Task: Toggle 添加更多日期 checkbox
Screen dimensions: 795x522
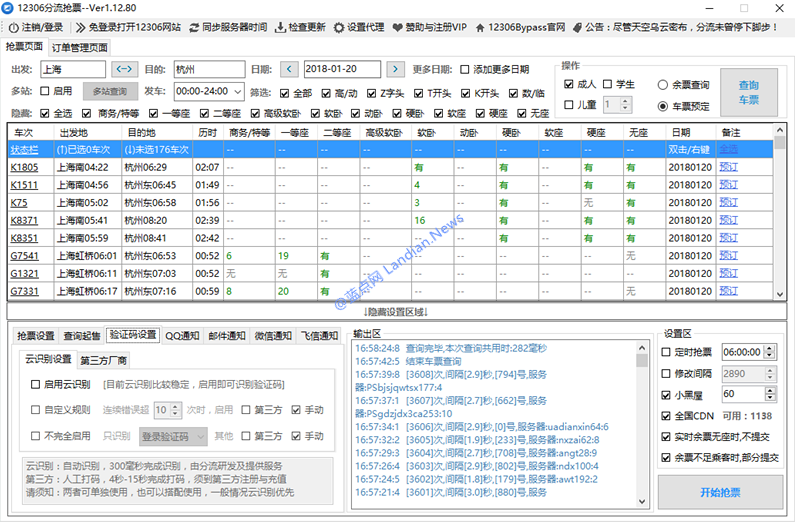Action: [x=464, y=69]
